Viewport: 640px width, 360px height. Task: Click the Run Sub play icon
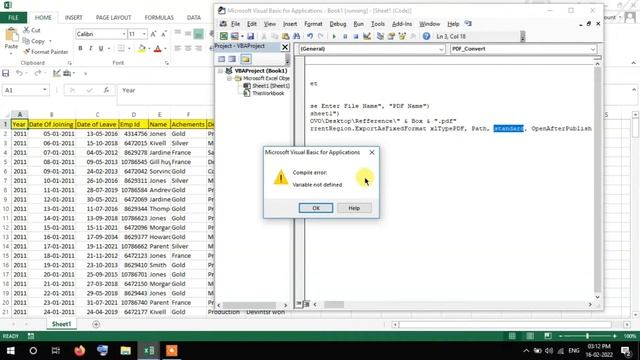pyautogui.click(x=334, y=36)
